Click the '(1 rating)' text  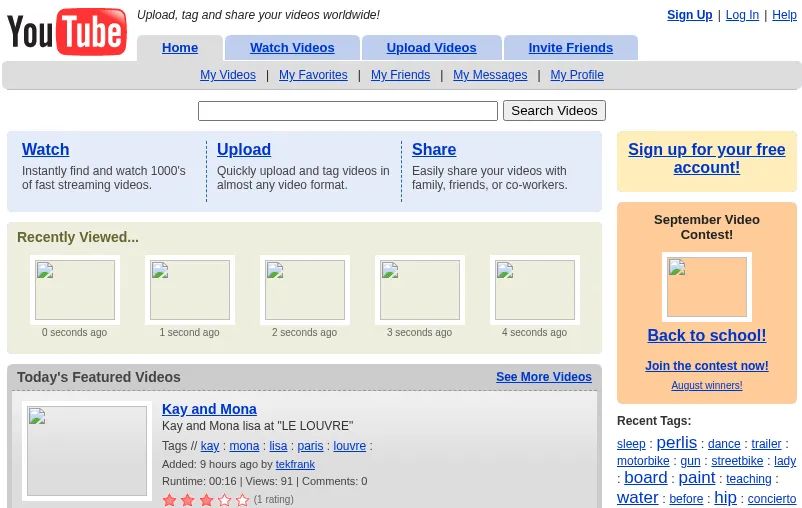(x=274, y=499)
